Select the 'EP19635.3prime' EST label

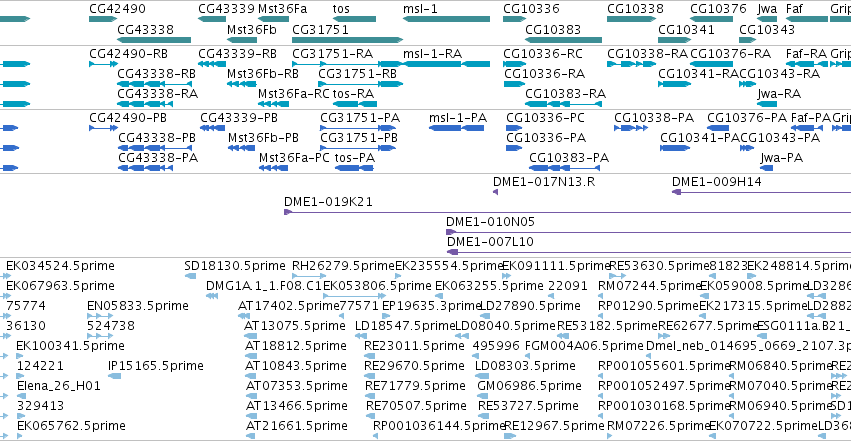pos(432,306)
